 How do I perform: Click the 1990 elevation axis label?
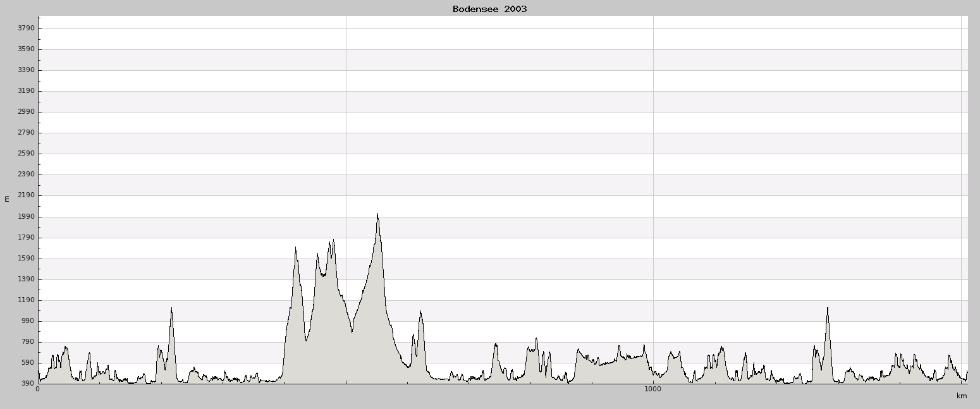click(26, 217)
